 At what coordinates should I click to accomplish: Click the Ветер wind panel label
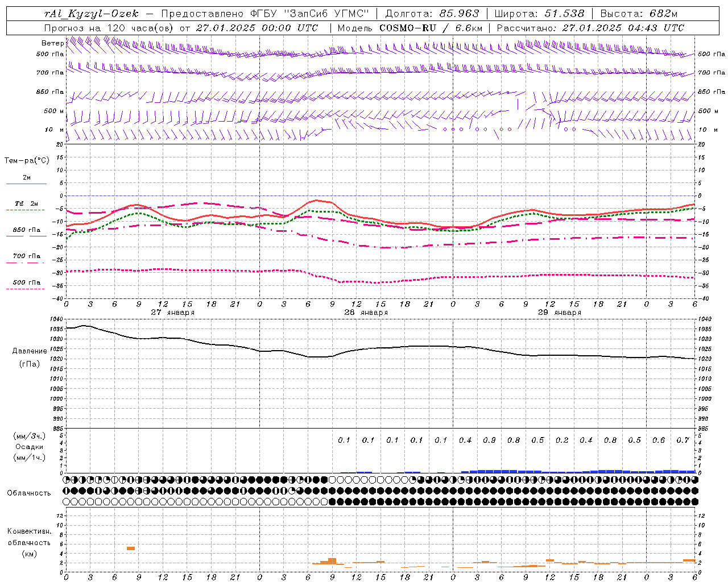pos(52,43)
